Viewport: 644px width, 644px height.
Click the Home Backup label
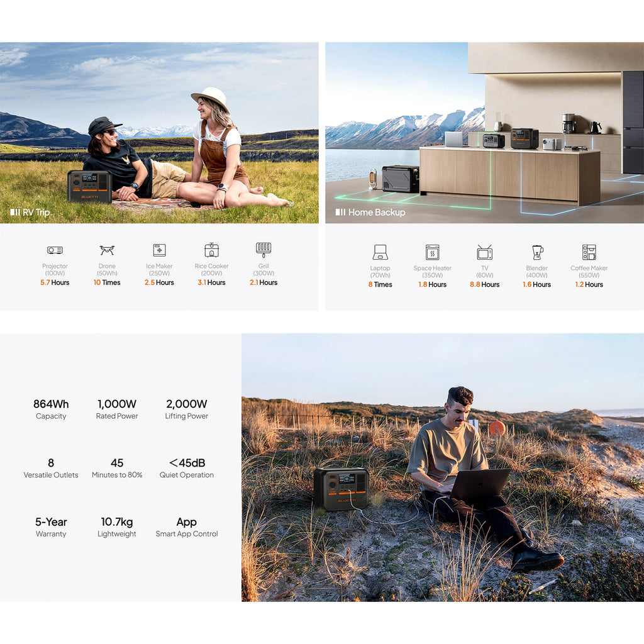[x=370, y=213]
